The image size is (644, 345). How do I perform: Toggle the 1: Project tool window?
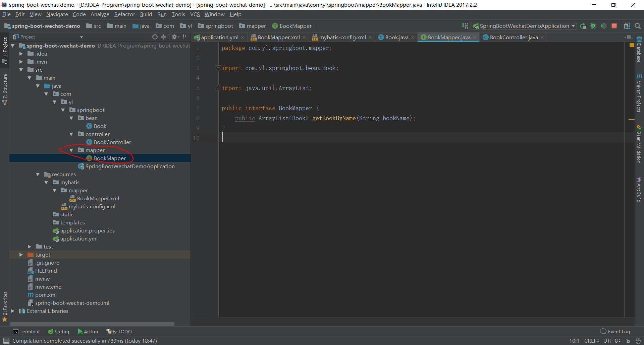click(x=5, y=50)
